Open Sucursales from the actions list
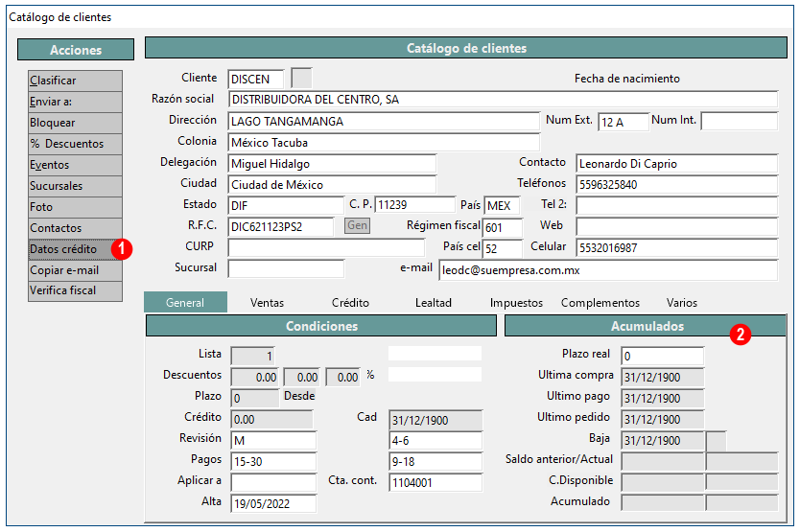This screenshot has height=532, width=800. coord(75,186)
